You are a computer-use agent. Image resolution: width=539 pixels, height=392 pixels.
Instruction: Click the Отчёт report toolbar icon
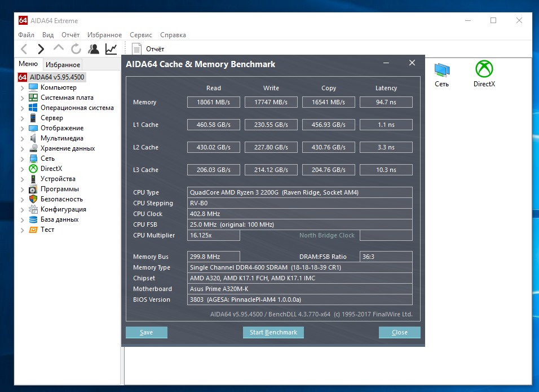136,49
